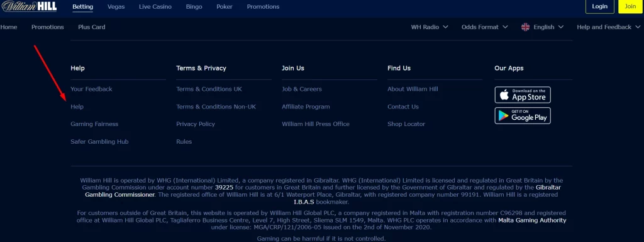Open the About William Hill link

pyautogui.click(x=413, y=89)
